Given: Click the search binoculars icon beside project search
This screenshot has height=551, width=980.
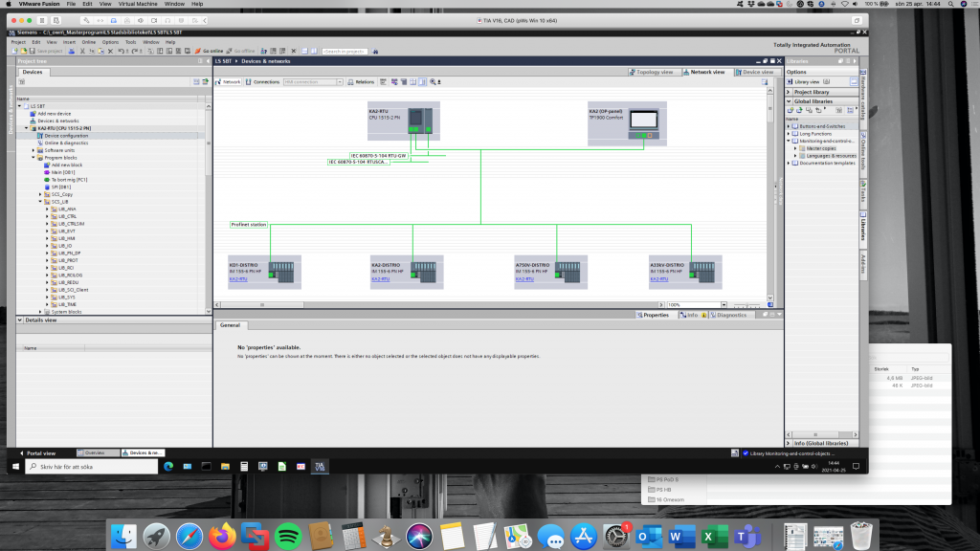Looking at the screenshot, I should pyautogui.click(x=375, y=52).
